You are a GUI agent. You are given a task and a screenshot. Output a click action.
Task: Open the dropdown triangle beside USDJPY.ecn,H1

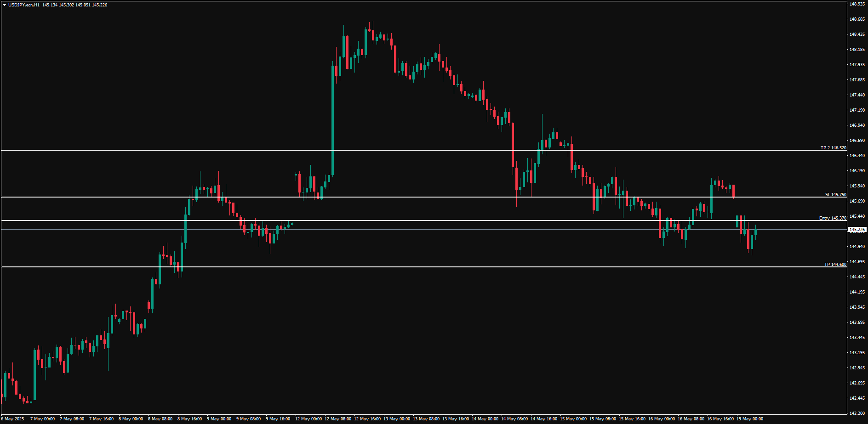pyautogui.click(x=4, y=5)
